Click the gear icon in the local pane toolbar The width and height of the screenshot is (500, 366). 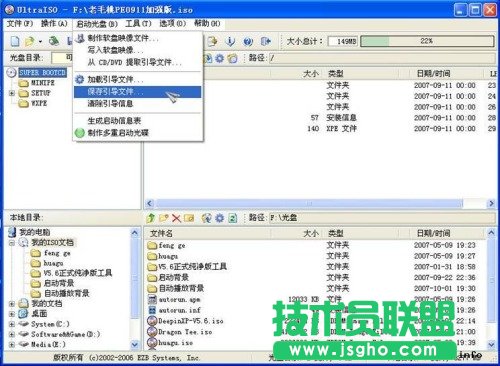pyautogui.click(x=219, y=218)
